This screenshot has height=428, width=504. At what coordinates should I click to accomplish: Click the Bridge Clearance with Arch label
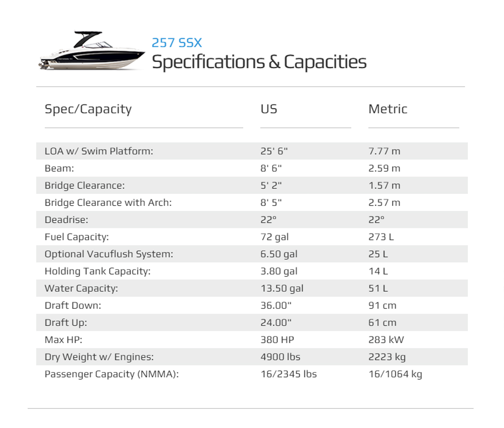[x=108, y=202]
